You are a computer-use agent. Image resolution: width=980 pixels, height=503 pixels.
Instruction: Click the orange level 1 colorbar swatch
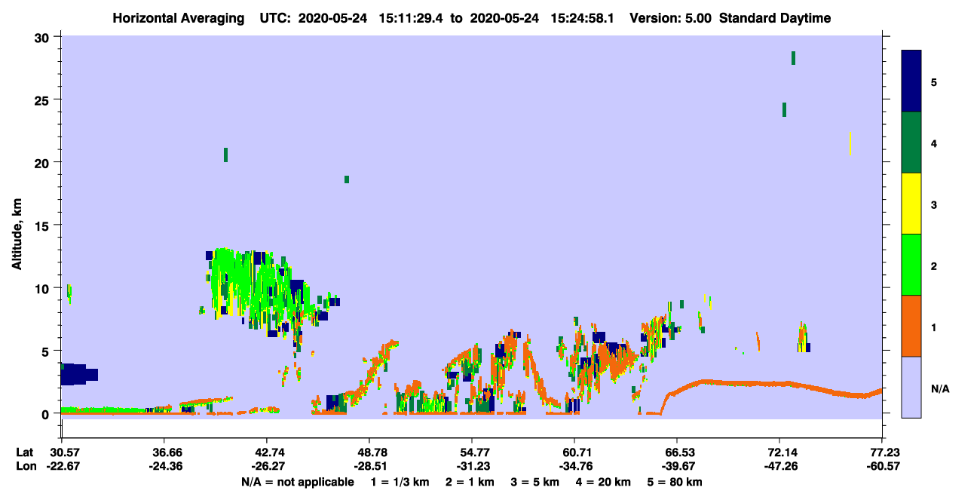[x=911, y=326]
